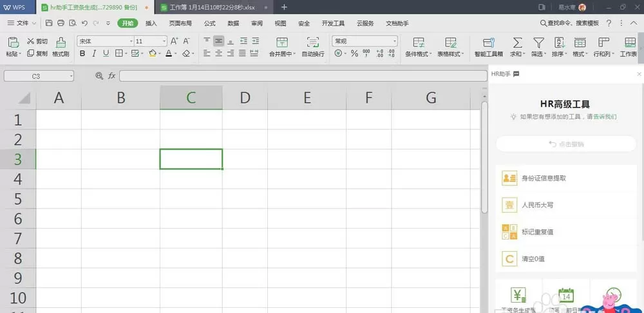Click AutoSum (求和) sigma icon
644x313 pixels.
[518, 43]
